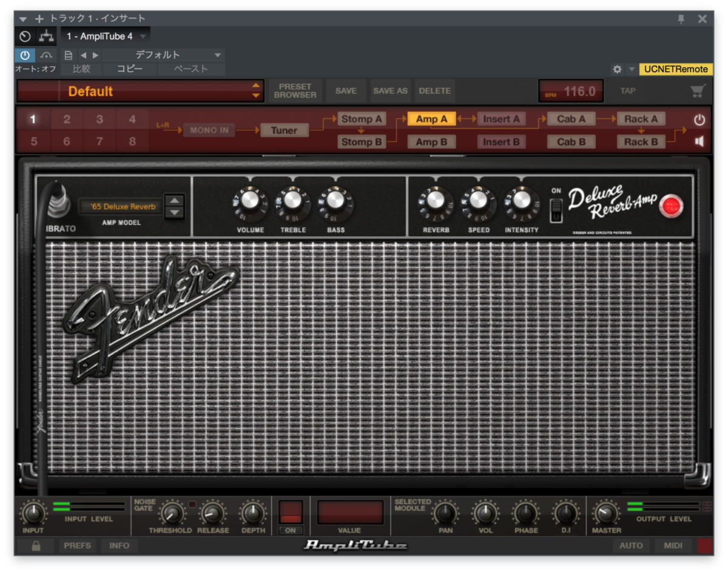This screenshot has width=728, height=573.
Task: Switch to Stomp A module
Action: click(362, 119)
